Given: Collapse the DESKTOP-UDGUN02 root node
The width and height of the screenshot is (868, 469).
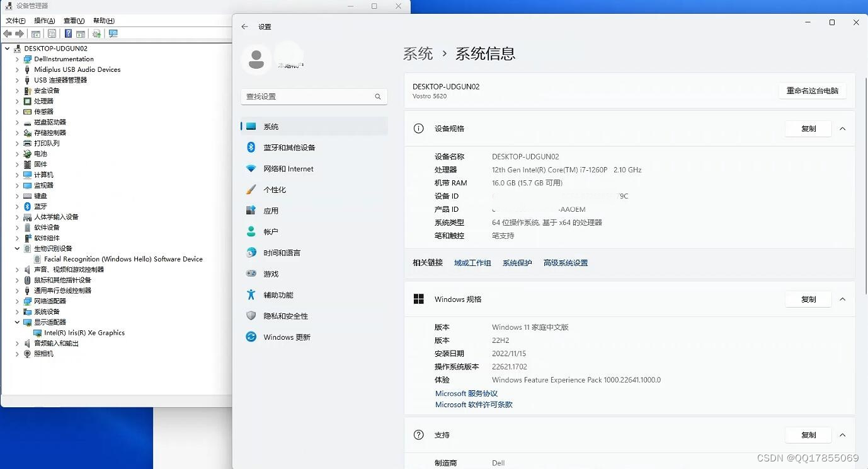Looking at the screenshot, I should click(x=7, y=49).
